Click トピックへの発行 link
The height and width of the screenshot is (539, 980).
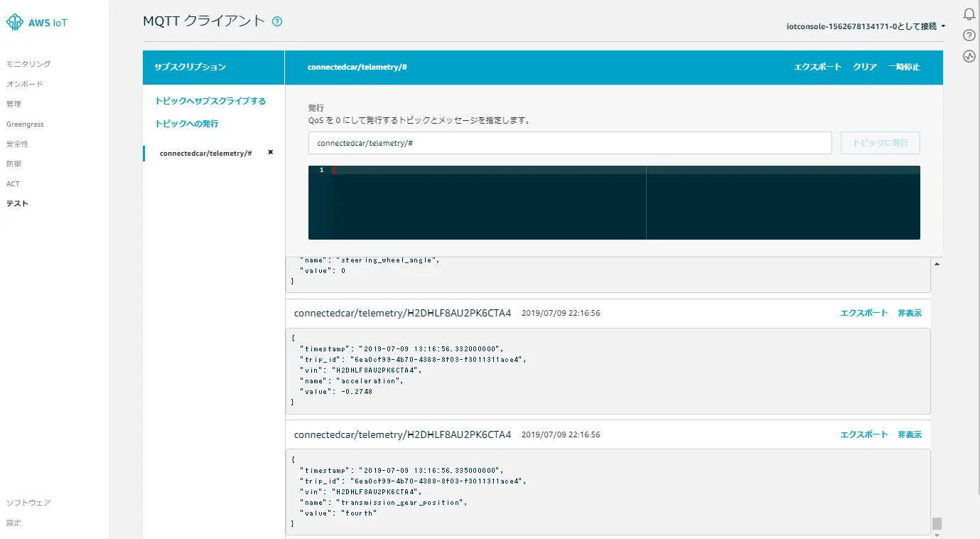tap(186, 124)
